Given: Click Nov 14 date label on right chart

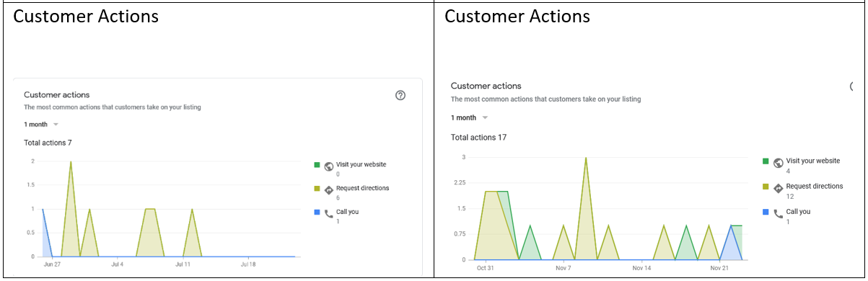Looking at the screenshot, I should (641, 267).
